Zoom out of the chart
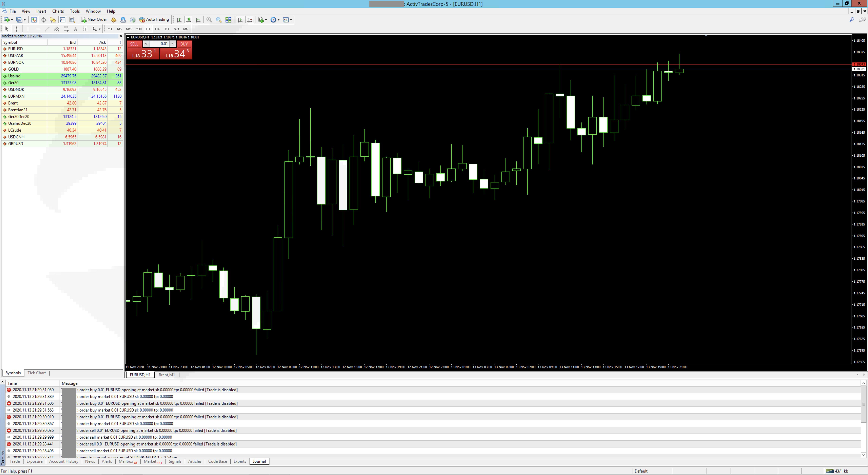The width and height of the screenshot is (868, 475). [219, 20]
